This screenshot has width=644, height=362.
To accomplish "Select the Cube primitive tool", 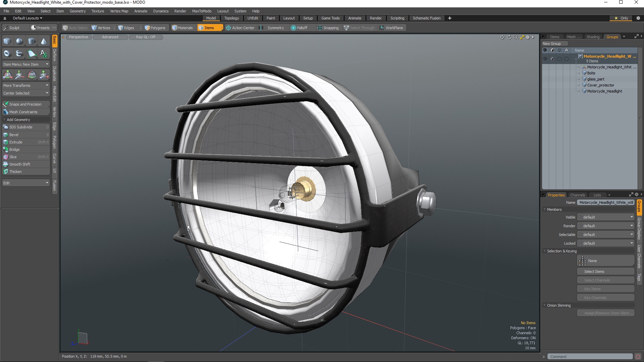I will [7, 41].
